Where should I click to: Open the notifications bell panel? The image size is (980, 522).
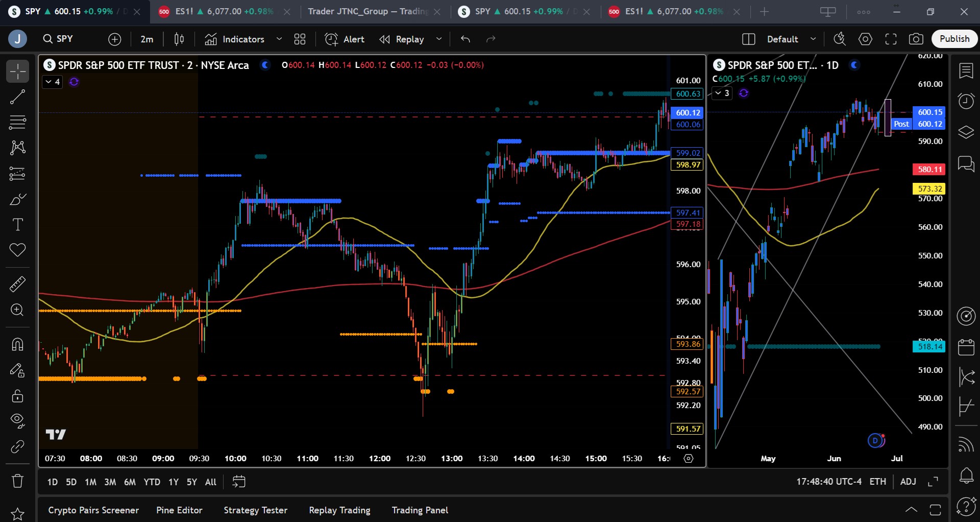[966, 476]
